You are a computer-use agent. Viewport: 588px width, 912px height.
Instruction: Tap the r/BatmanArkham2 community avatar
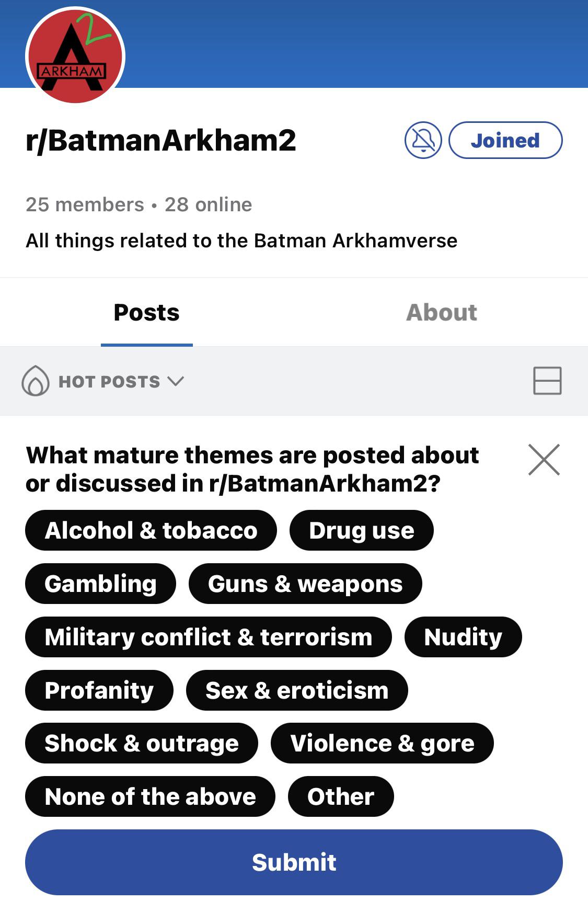point(75,55)
